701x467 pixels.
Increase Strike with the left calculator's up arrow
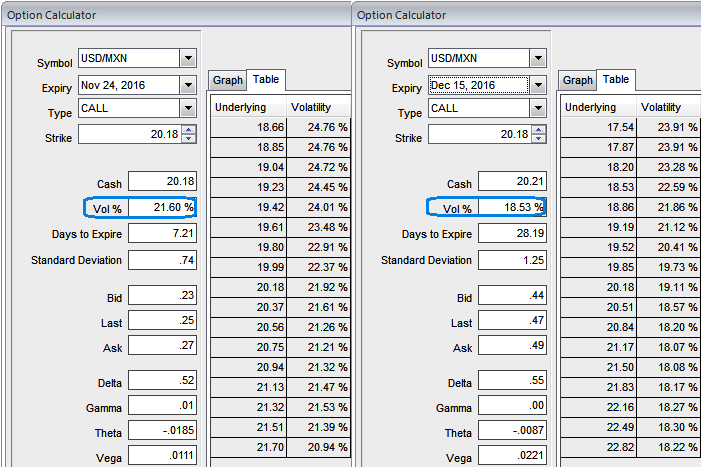(x=189, y=129)
